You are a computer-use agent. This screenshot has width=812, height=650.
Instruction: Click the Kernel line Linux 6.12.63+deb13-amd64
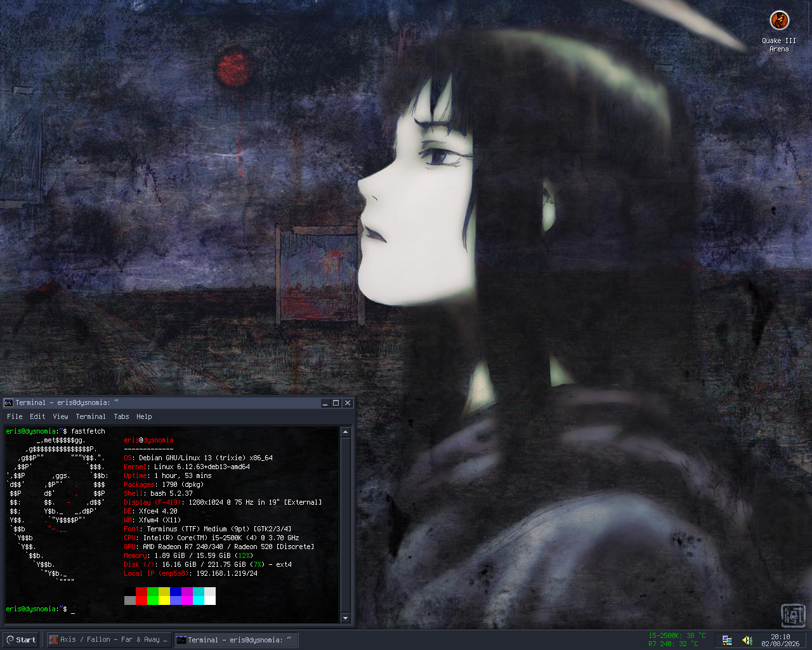tap(187, 467)
